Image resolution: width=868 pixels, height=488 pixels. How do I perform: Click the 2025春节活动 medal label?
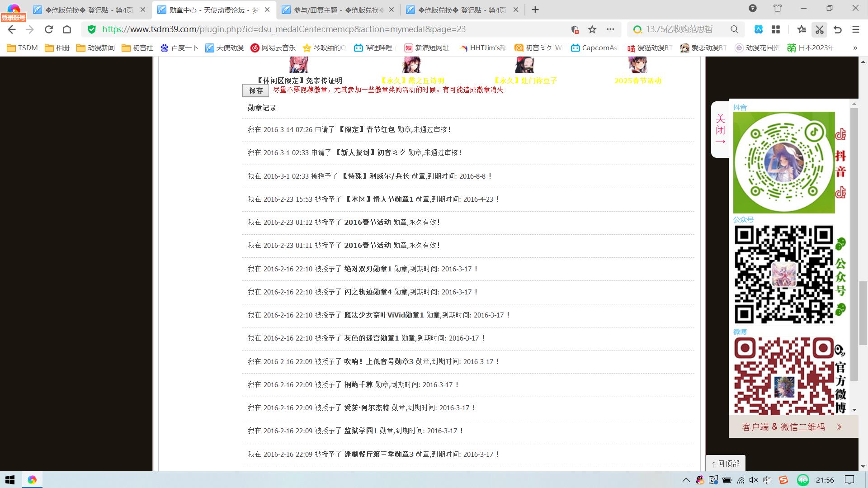[637, 81]
